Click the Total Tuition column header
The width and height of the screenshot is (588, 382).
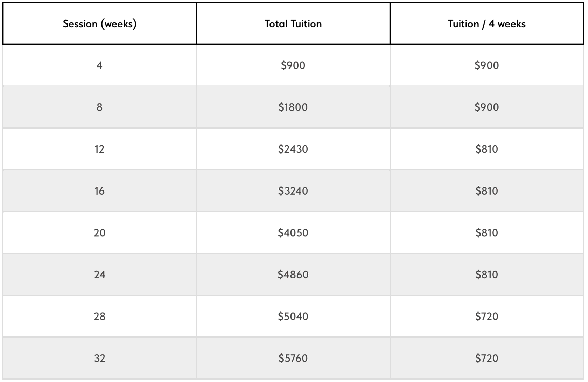coord(293,24)
